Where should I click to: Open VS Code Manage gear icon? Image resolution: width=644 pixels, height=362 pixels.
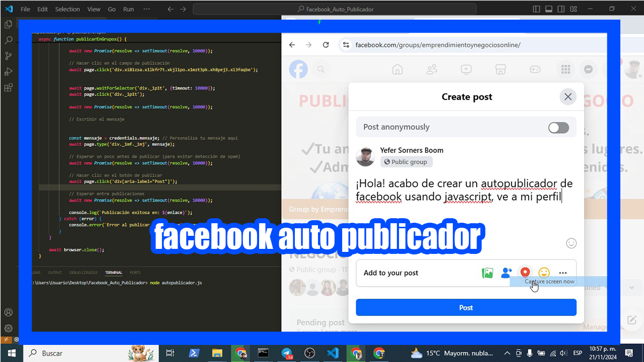8,328
